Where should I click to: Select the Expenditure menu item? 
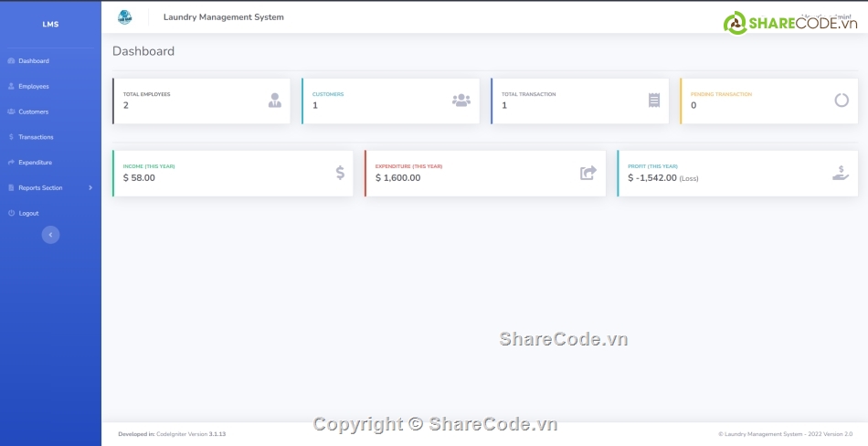pyautogui.click(x=50, y=163)
